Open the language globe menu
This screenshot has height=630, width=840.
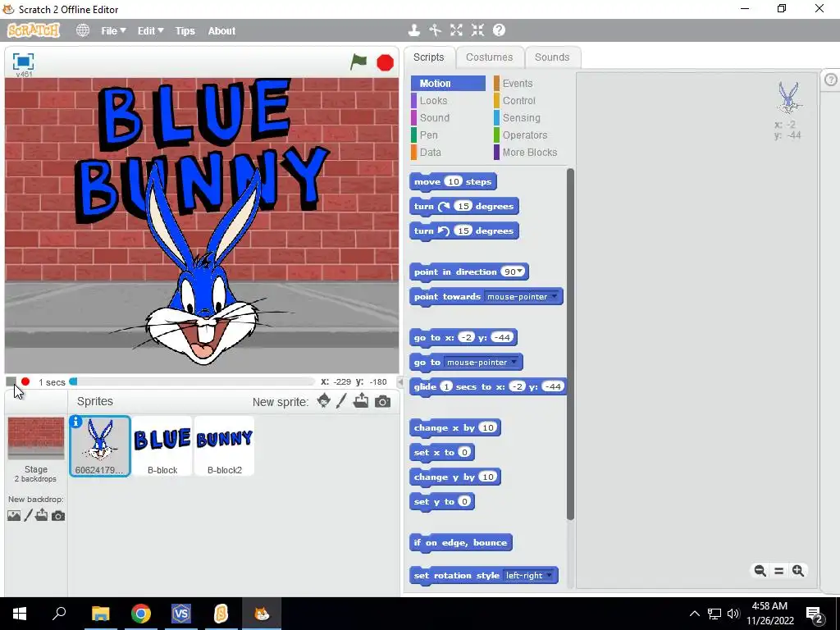[83, 30]
